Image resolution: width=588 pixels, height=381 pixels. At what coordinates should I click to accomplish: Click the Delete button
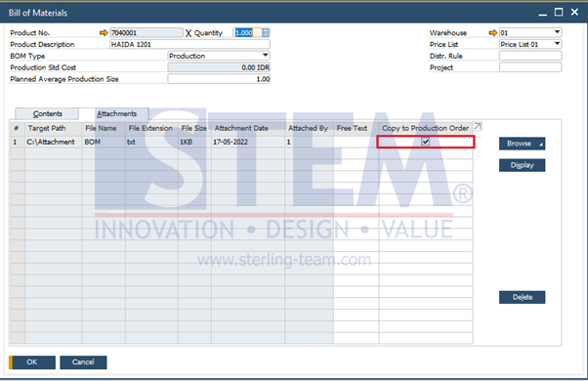tap(522, 297)
